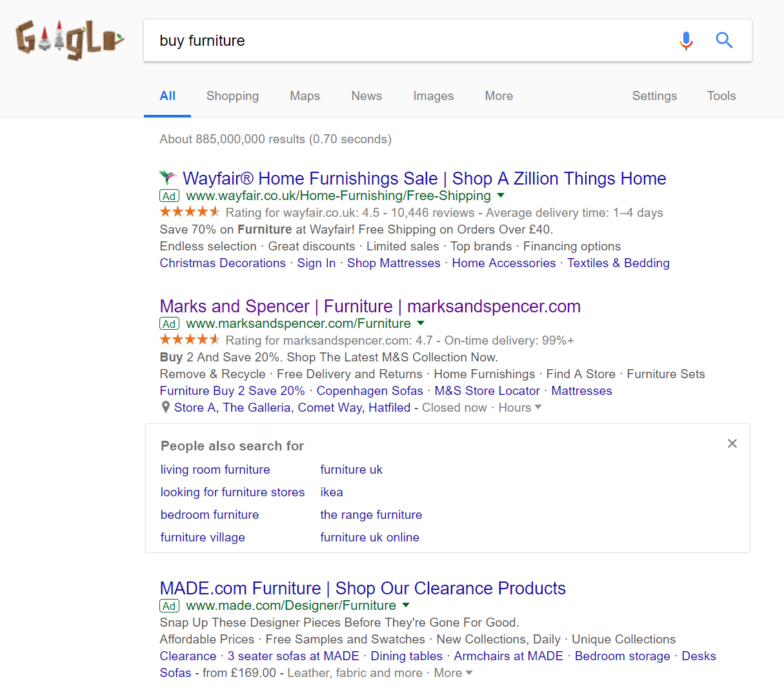Open the Shop Mattresses sitelink
Image resolution: width=784 pixels, height=697 pixels.
(x=394, y=263)
